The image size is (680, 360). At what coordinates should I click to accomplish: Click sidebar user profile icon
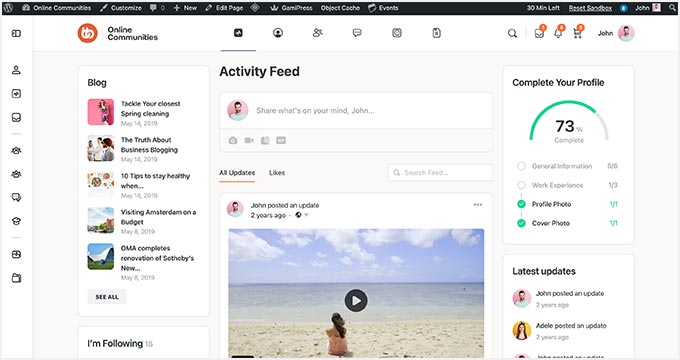pyautogui.click(x=16, y=70)
